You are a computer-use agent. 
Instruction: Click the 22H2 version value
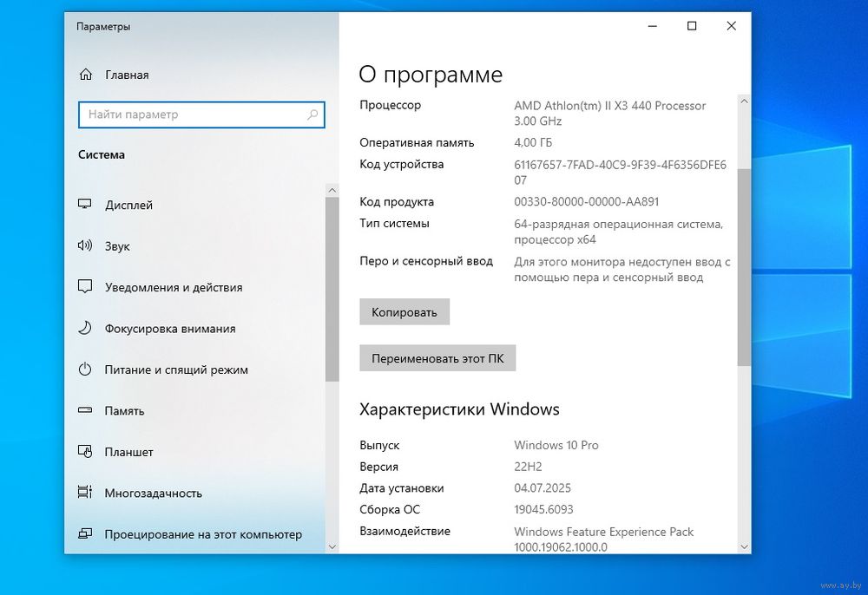528,467
